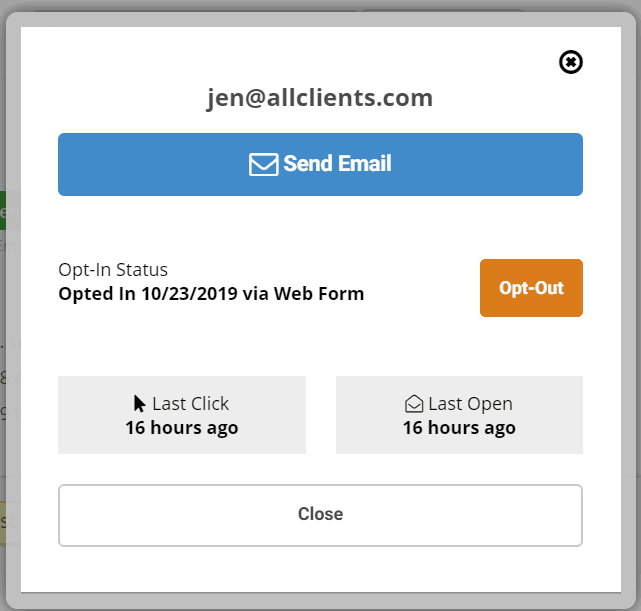Send an email to jen@allclients.com
This screenshot has height=611, width=641.
(x=320, y=164)
